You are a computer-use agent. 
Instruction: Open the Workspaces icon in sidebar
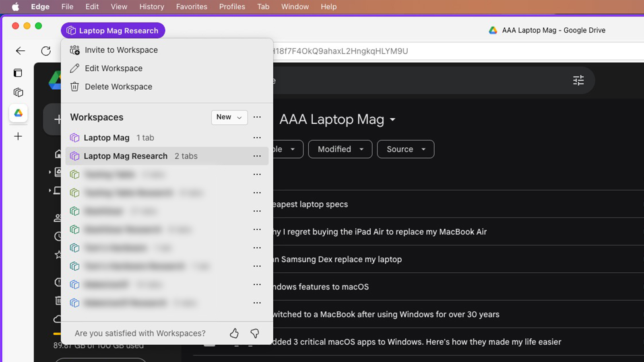[x=18, y=93]
